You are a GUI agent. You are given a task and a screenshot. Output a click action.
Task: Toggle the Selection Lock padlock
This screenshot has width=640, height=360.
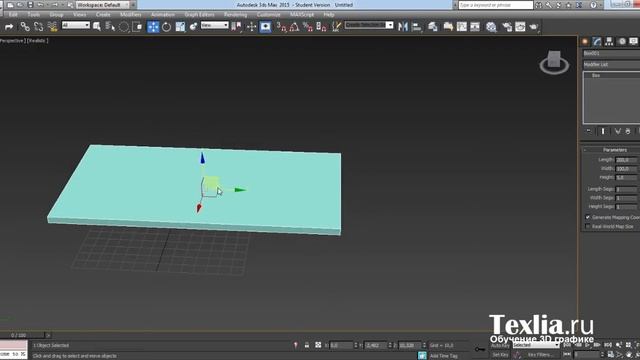pos(307,345)
